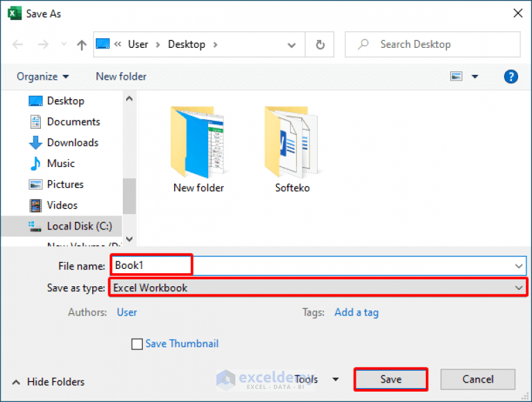
Task: Refresh the Desktop folder view
Action: pos(320,44)
